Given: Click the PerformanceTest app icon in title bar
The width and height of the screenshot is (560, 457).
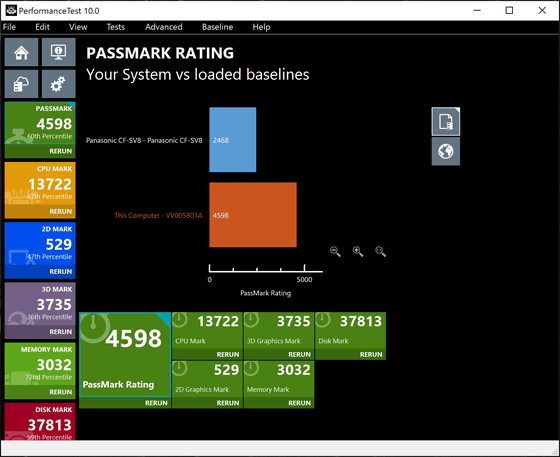Looking at the screenshot, I should [x=11, y=11].
